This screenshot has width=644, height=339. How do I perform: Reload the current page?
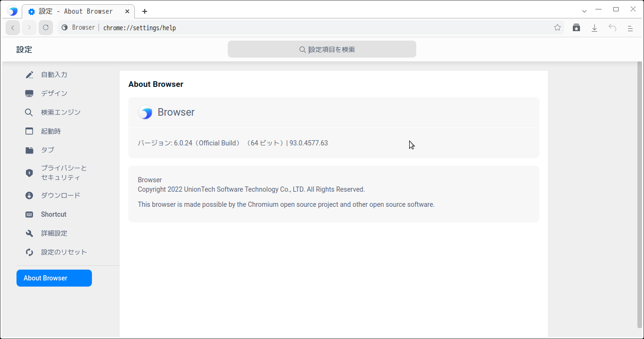[x=46, y=28]
